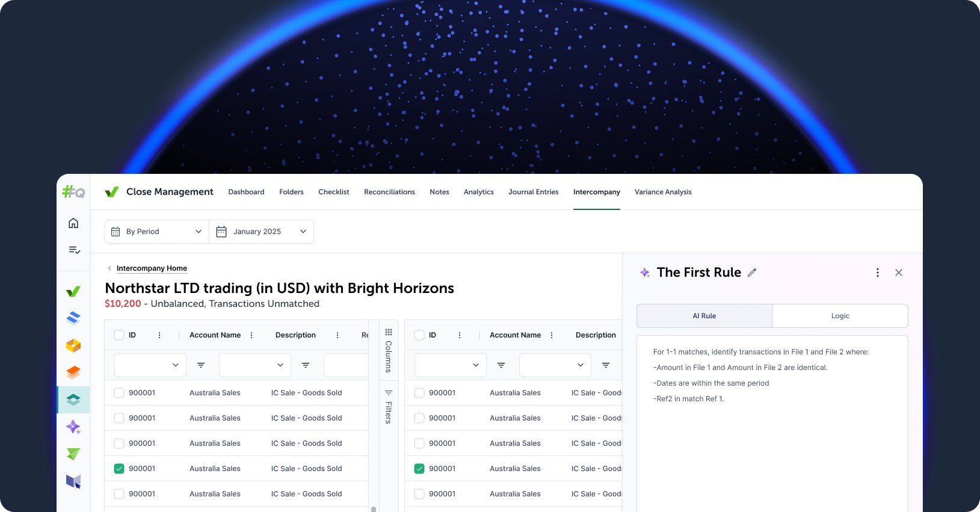Image resolution: width=980 pixels, height=512 pixels.
Task: Close the First Rule panel
Action: pyautogui.click(x=899, y=273)
